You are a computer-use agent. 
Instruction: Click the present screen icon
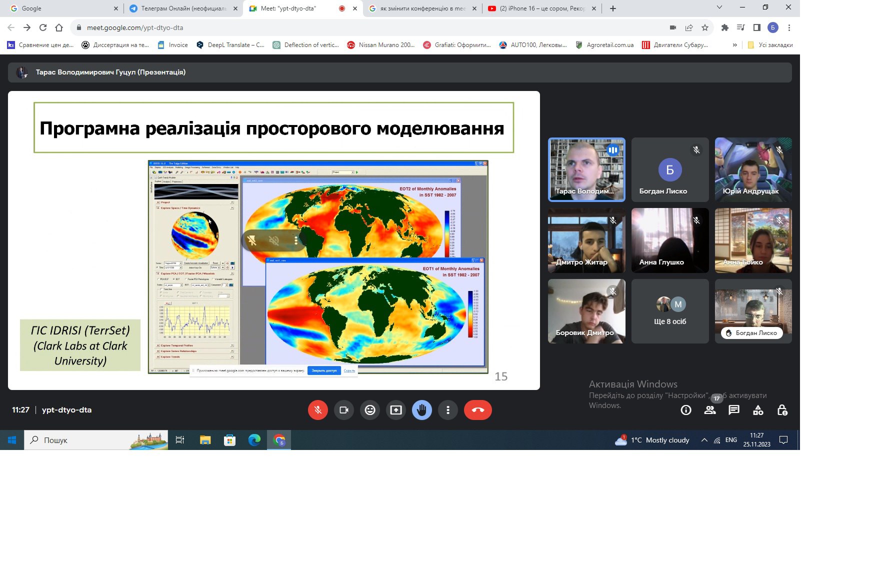coord(396,410)
